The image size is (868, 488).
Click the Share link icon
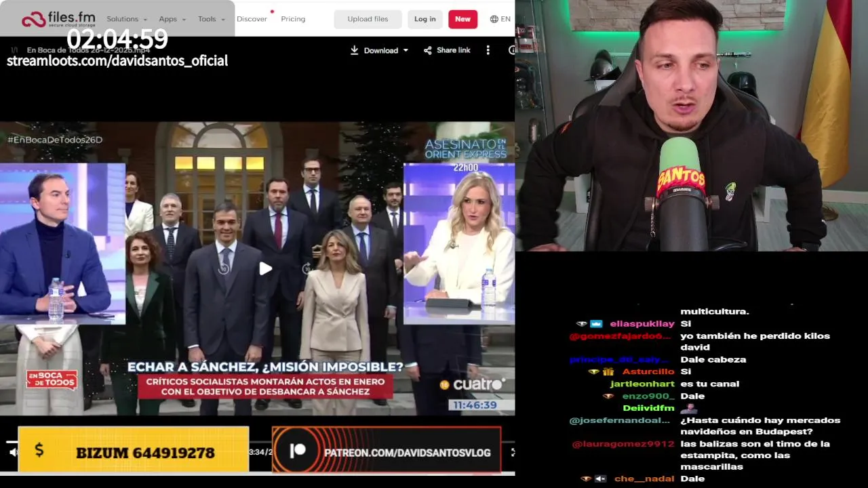427,50
